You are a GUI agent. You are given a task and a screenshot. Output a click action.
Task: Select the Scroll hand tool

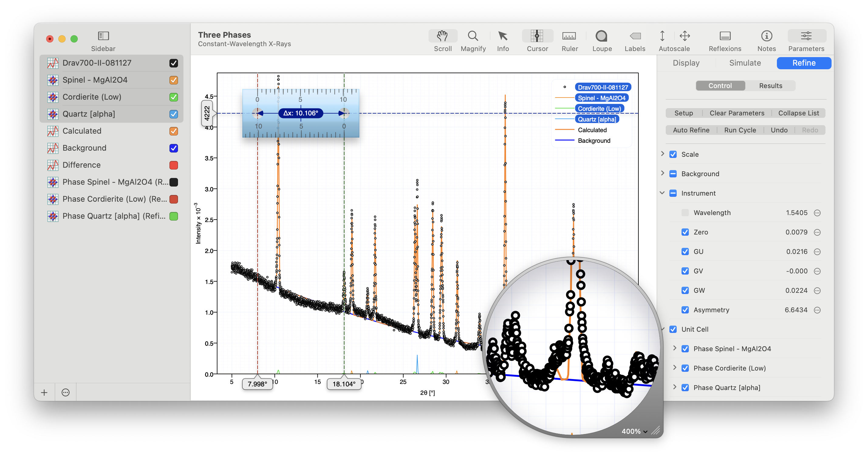tap(443, 36)
